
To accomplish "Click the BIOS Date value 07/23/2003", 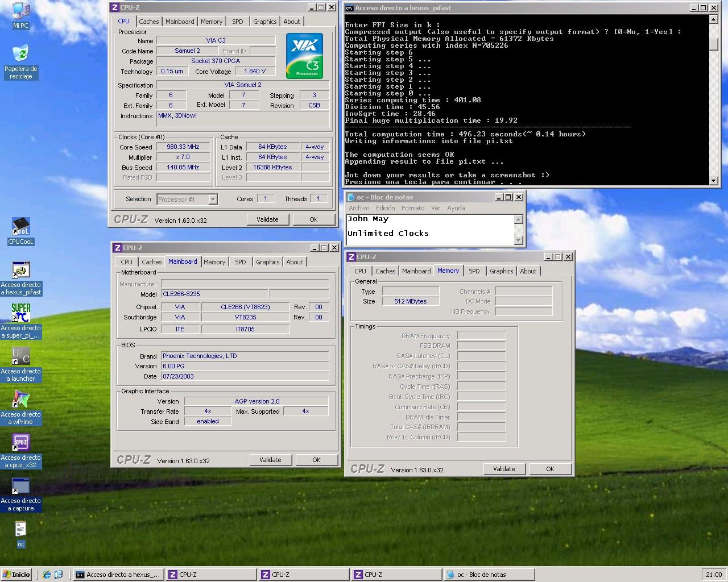I will click(245, 376).
